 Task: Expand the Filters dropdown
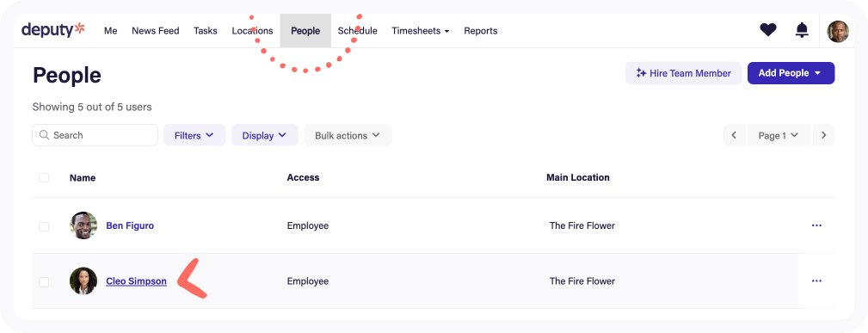194,135
